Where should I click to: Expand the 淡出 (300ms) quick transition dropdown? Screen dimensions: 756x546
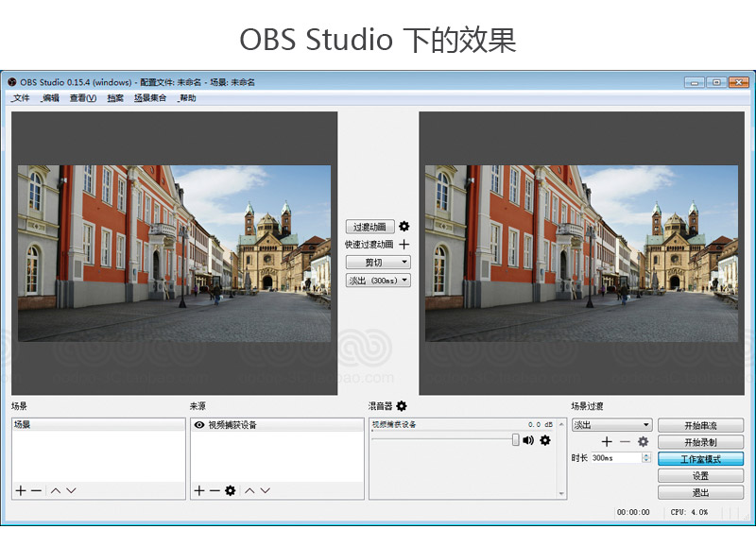click(x=378, y=280)
